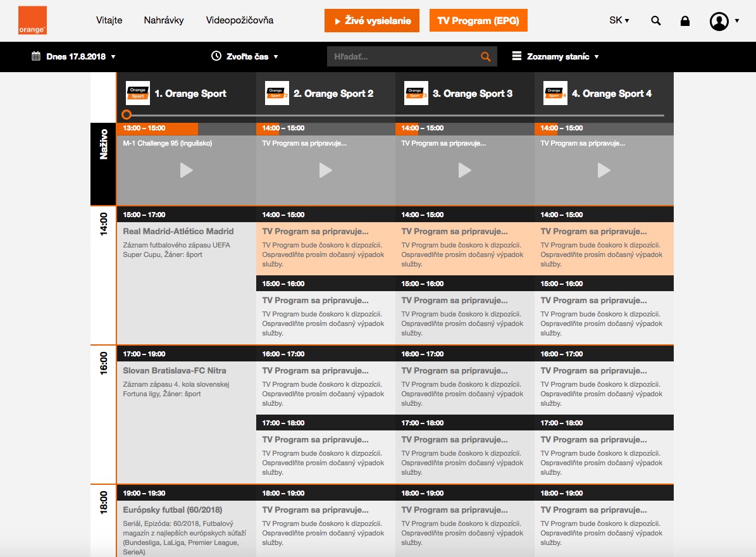Open the Dnes 17.8.2018 date dropdown

(74, 56)
